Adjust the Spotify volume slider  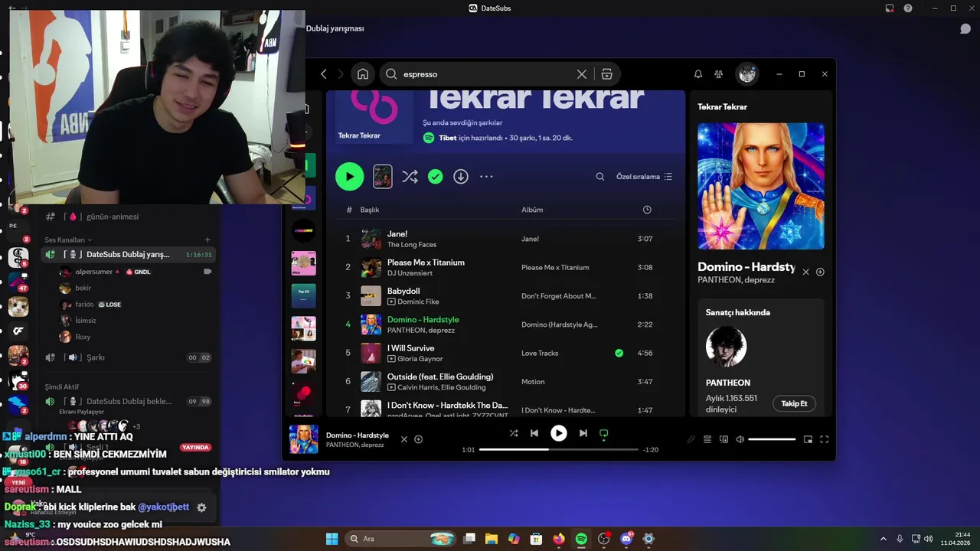(772, 439)
